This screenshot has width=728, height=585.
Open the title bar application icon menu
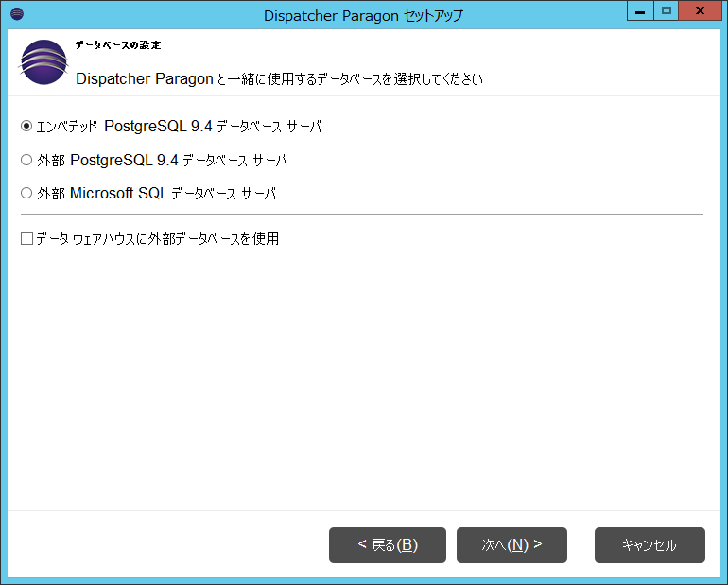click(17, 14)
